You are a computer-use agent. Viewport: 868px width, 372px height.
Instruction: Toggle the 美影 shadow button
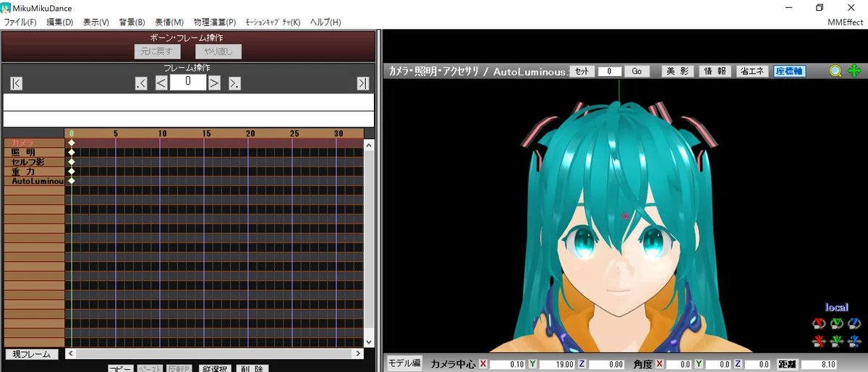pyautogui.click(x=678, y=72)
